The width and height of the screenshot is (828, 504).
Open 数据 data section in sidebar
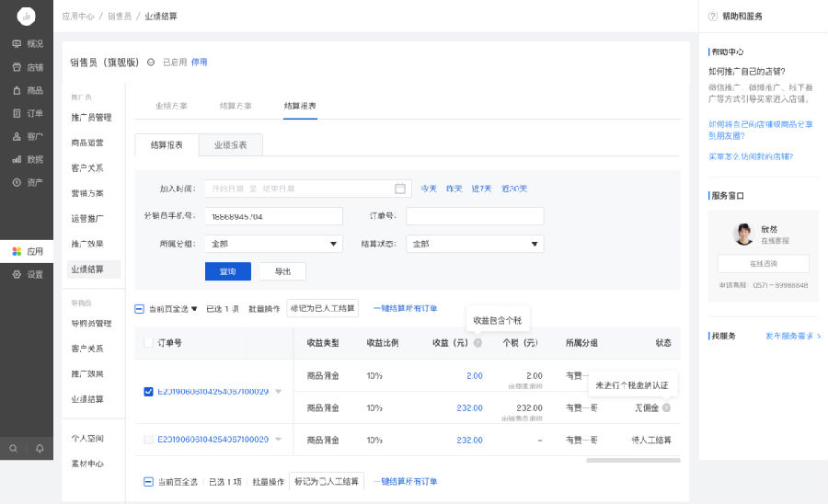point(27,159)
